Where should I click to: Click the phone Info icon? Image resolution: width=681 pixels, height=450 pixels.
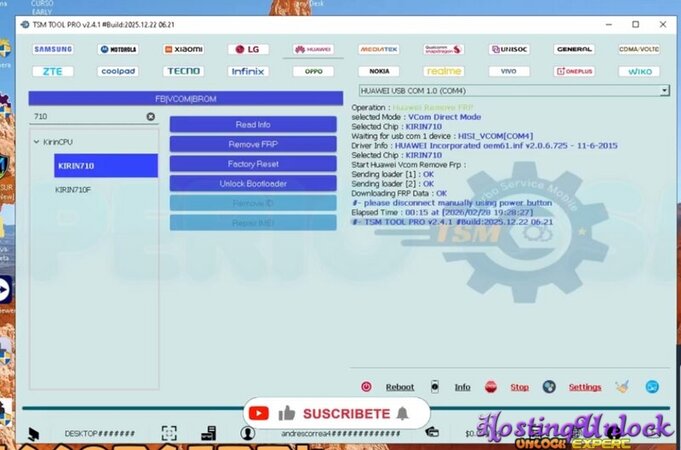(435, 387)
